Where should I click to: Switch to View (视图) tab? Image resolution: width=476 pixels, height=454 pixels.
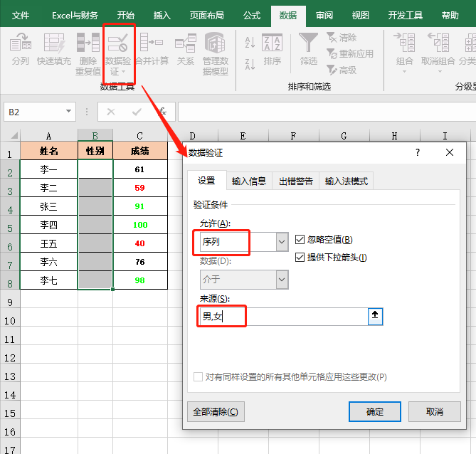360,15
